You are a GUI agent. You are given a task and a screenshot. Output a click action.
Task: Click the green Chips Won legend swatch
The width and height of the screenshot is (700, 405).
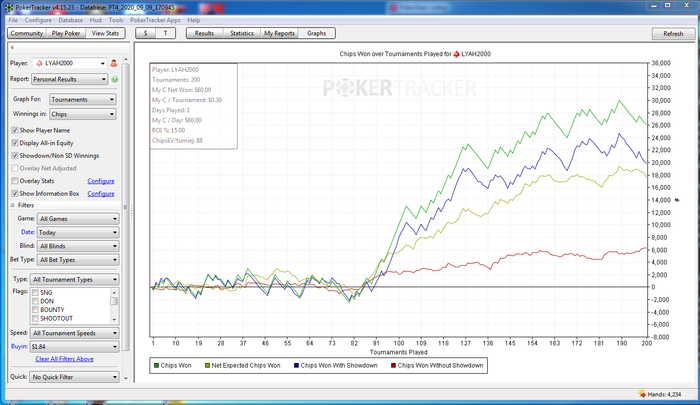pyautogui.click(x=156, y=365)
